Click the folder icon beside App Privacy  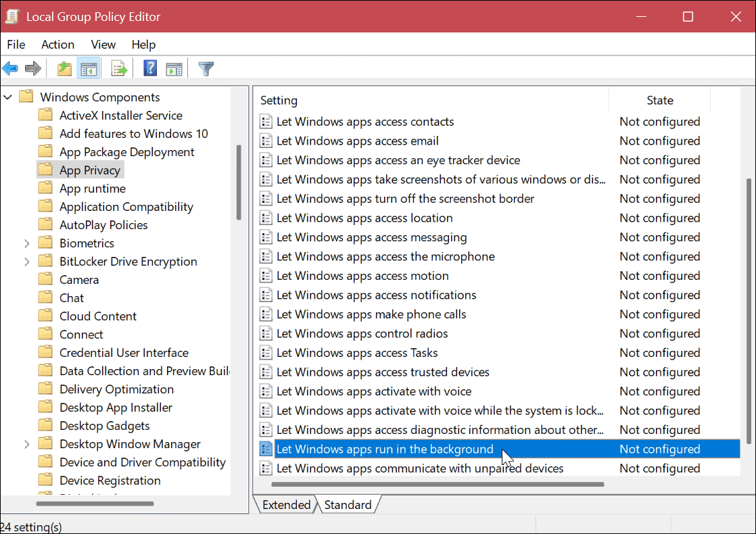click(x=45, y=170)
